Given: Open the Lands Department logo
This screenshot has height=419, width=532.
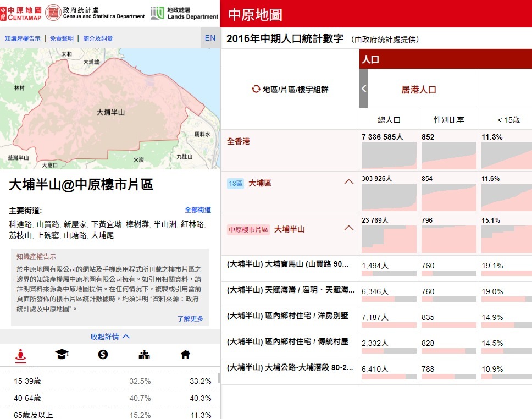Looking at the screenshot, I should coord(184,13).
